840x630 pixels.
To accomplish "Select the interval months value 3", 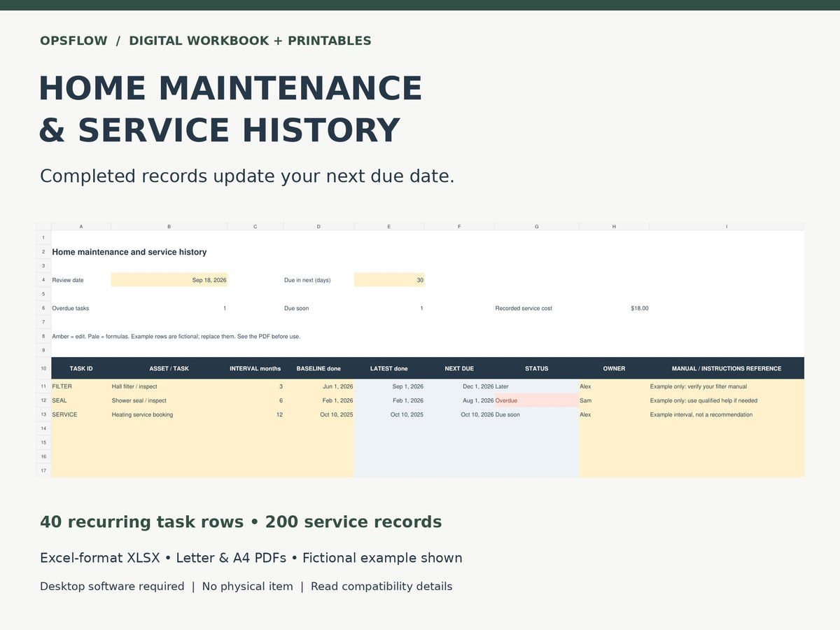I will coord(255,386).
